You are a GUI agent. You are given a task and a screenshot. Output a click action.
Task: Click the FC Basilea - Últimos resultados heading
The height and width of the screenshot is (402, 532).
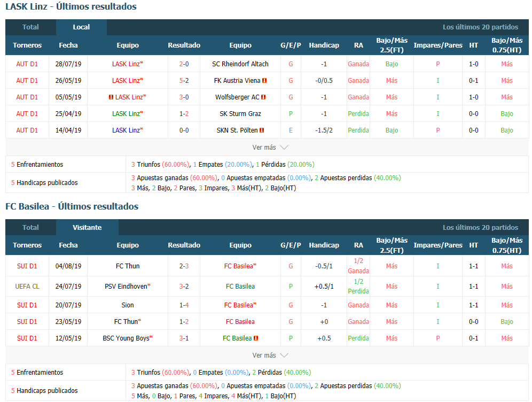pyautogui.click(x=72, y=206)
